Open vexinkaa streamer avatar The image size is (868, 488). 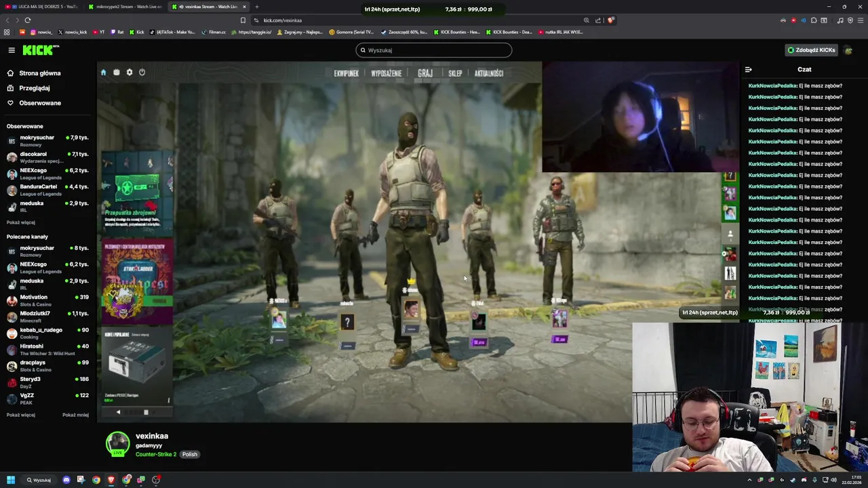coord(117,444)
